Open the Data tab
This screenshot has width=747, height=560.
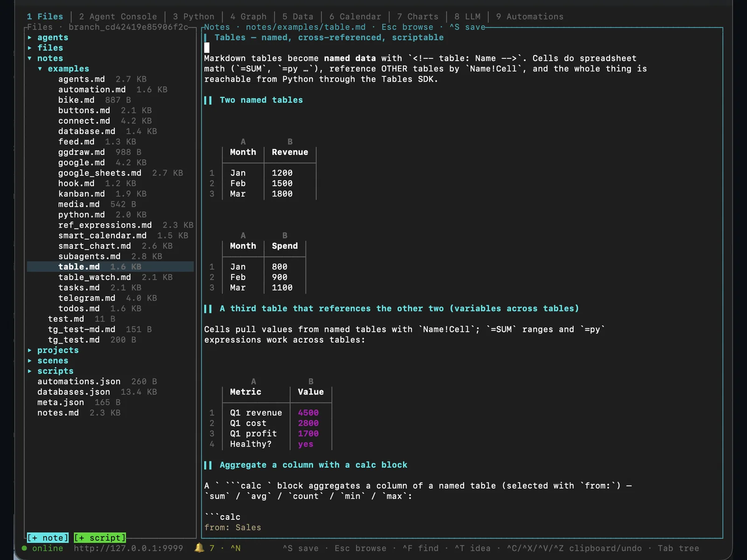pyautogui.click(x=297, y=16)
